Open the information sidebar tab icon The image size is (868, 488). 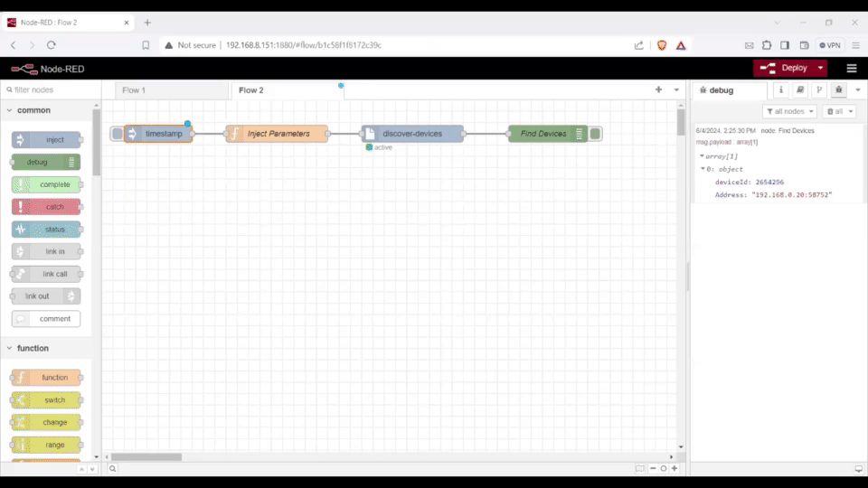click(x=781, y=90)
